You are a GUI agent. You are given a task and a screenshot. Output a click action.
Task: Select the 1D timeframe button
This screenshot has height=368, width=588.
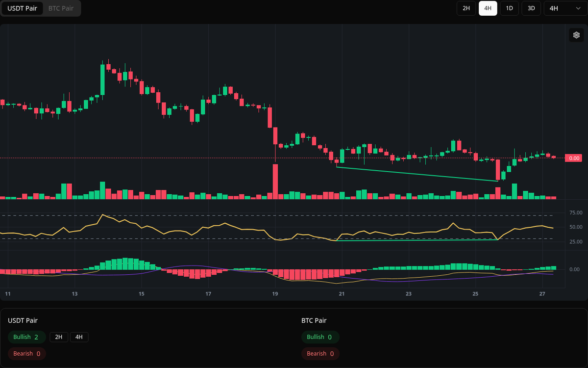coord(509,8)
